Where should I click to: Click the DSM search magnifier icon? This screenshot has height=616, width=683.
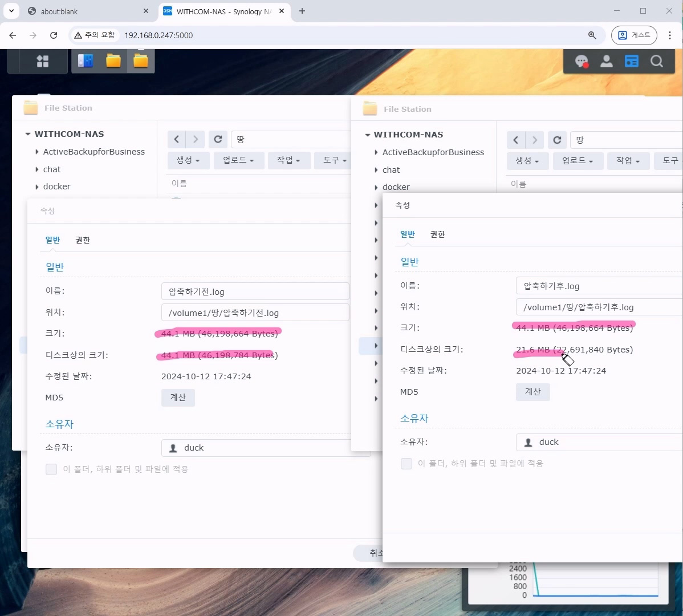click(x=656, y=62)
